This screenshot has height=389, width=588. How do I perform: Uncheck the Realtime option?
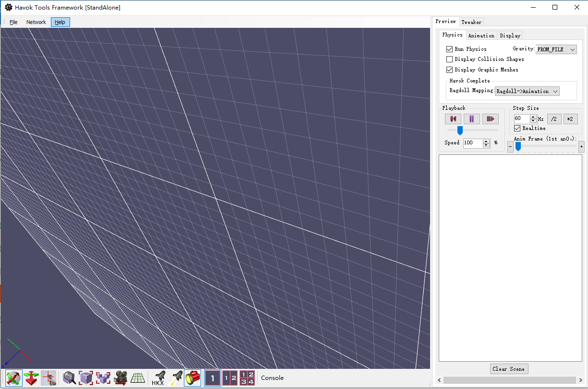click(x=517, y=129)
